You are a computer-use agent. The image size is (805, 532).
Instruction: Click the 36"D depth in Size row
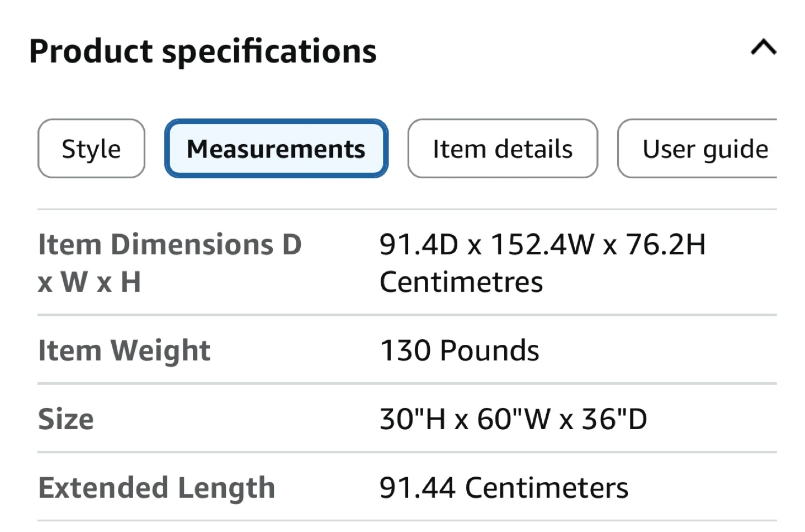tap(614, 419)
